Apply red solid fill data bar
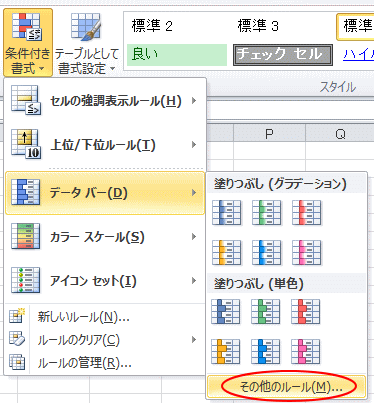 coord(306,312)
